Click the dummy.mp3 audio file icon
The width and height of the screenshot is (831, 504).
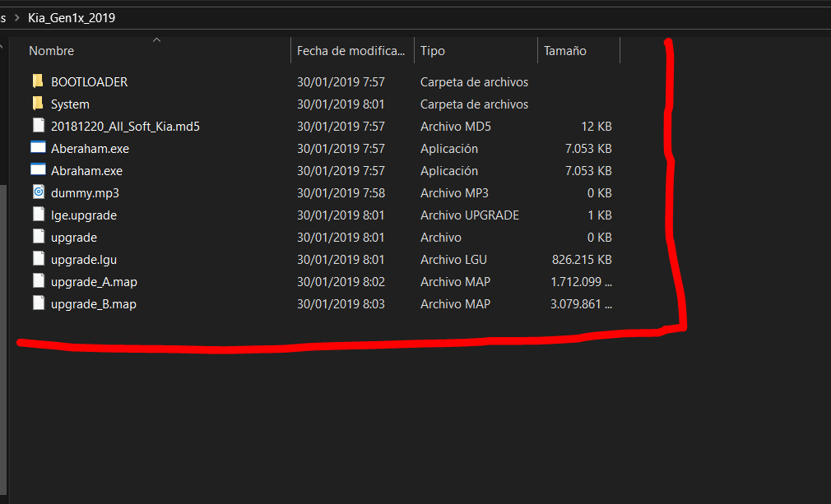pos(38,192)
